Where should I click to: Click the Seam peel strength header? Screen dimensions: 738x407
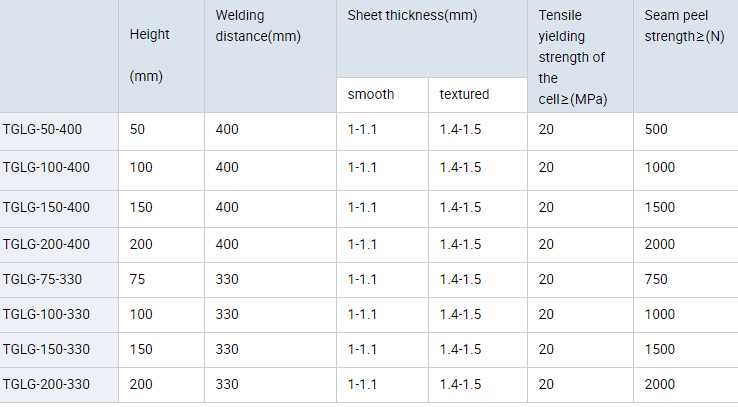pos(685,27)
